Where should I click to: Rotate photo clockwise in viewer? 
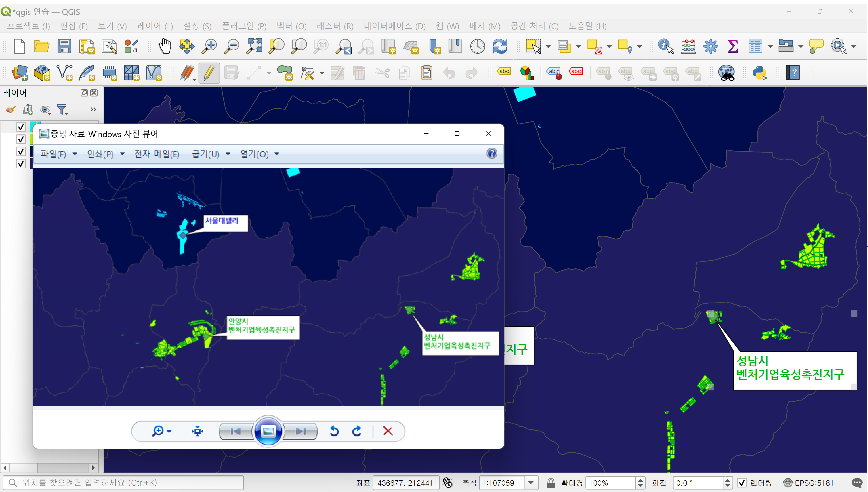pyautogui.click(x=357, y=431)
